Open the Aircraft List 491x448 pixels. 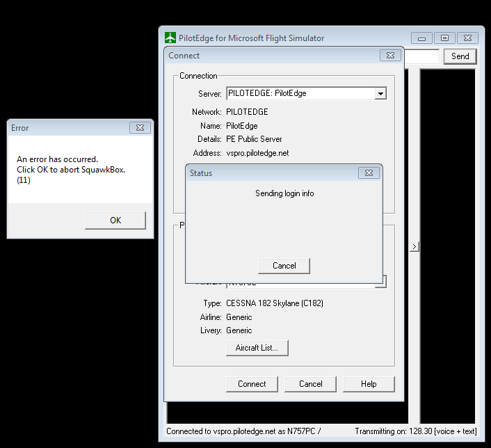[257, 348]
